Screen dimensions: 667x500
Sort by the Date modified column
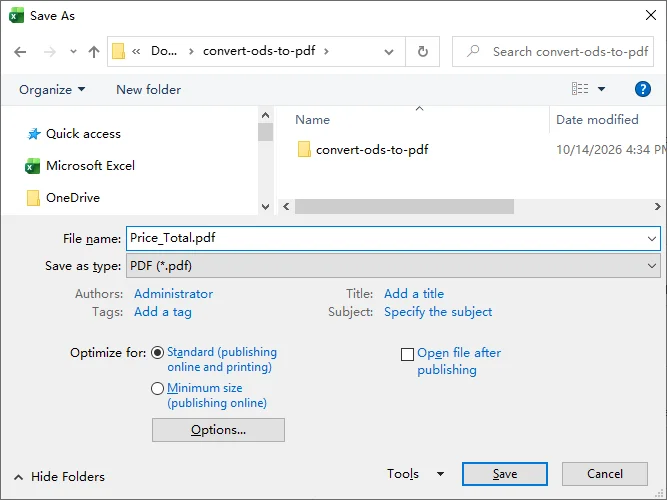tap(597, 120)
